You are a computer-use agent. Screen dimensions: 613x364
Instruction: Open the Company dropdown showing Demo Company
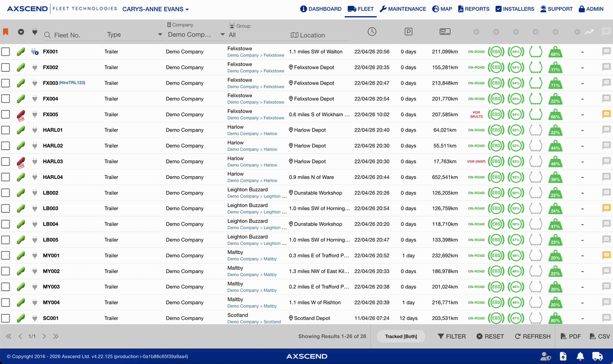[x=196, y=34]
